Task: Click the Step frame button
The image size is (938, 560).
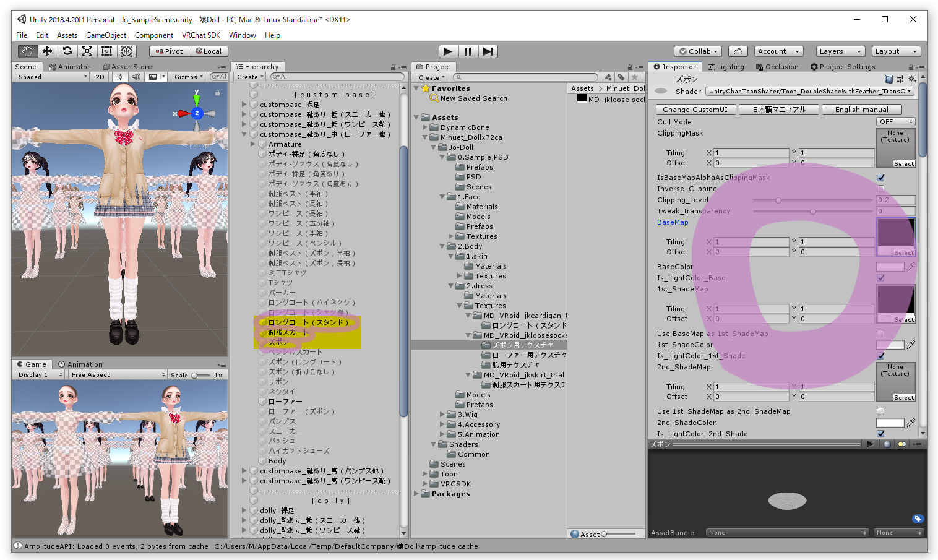Action: pyautogui.click(x=488, y=51)
